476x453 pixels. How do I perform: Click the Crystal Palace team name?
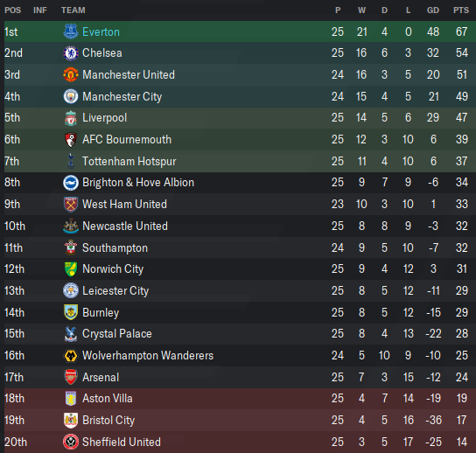(x=117, y=334)
